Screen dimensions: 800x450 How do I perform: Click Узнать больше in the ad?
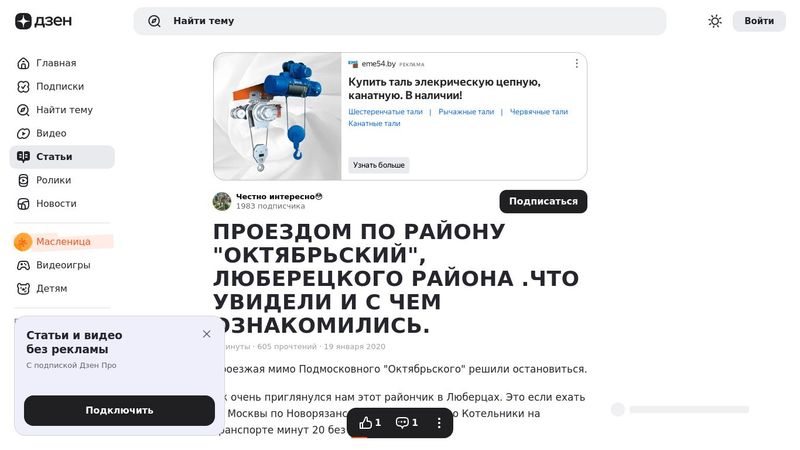[379, 165]
